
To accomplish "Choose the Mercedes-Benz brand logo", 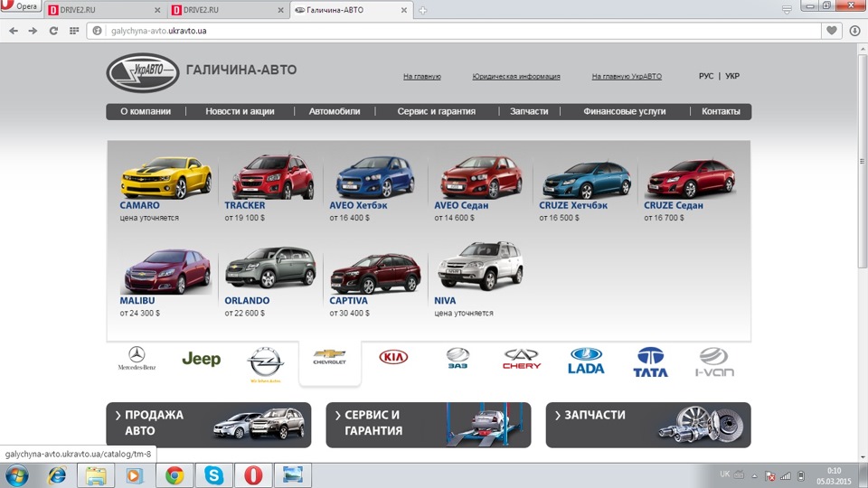I will coord(137,359).
